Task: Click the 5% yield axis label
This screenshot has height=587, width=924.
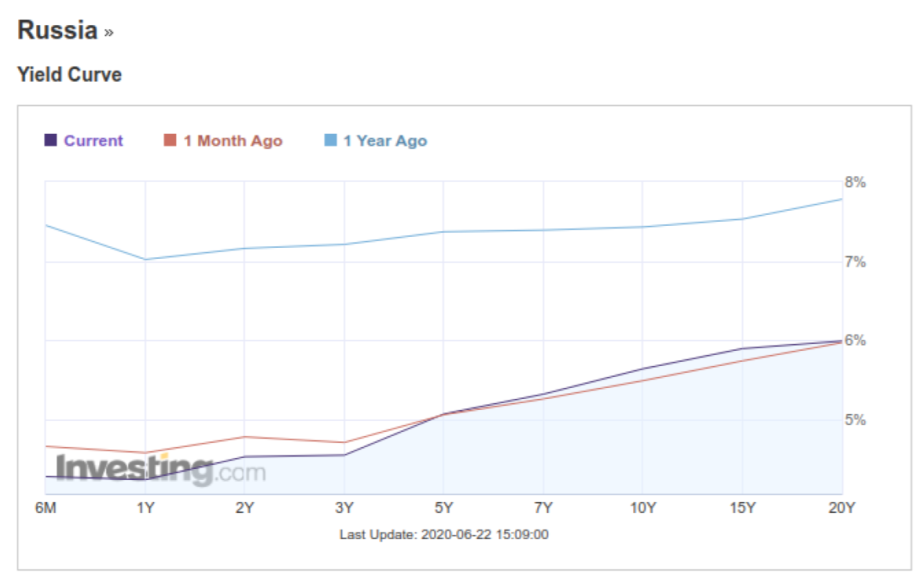Action: pos(855,420)
